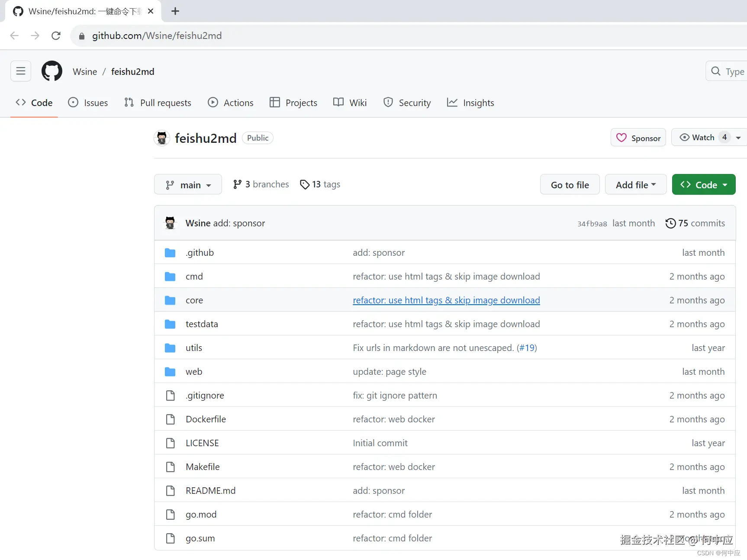Open the go.mod file name
Screen dimensions: 747x560
pyautogui.click(x=201, y=515)
